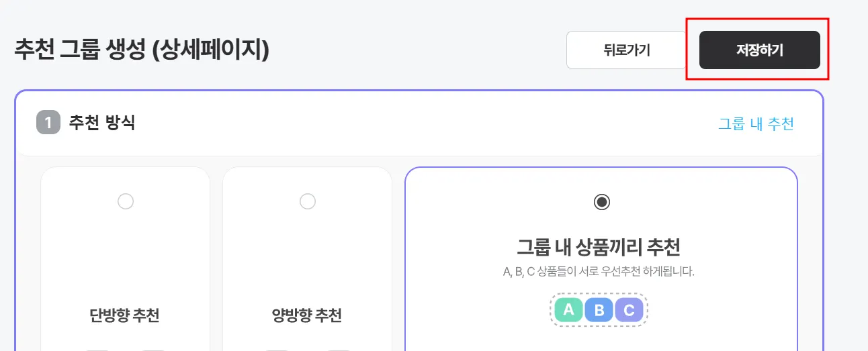
Task: Click the 그룹 내 상품끼리 추천 heading
Action: click(599, 247)
